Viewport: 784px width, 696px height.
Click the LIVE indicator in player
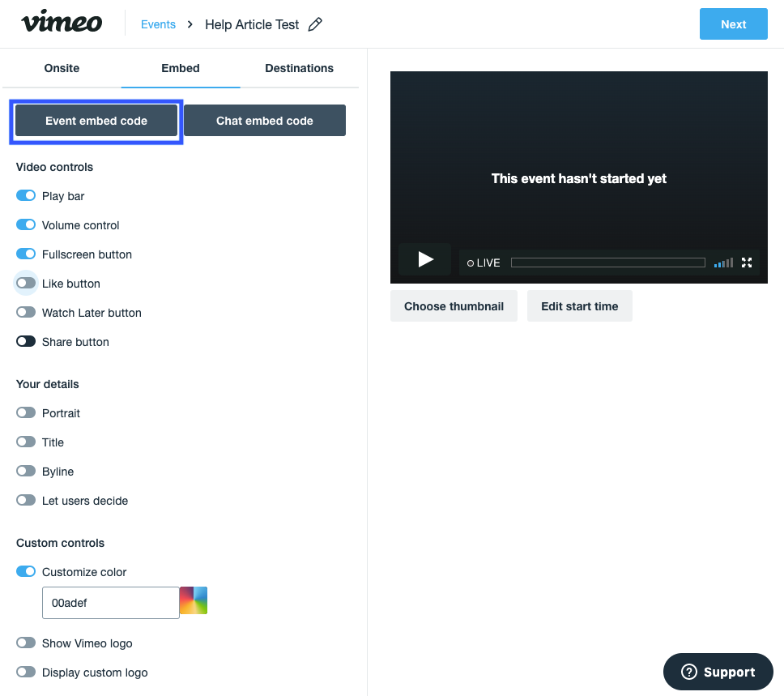click(484, 263)
